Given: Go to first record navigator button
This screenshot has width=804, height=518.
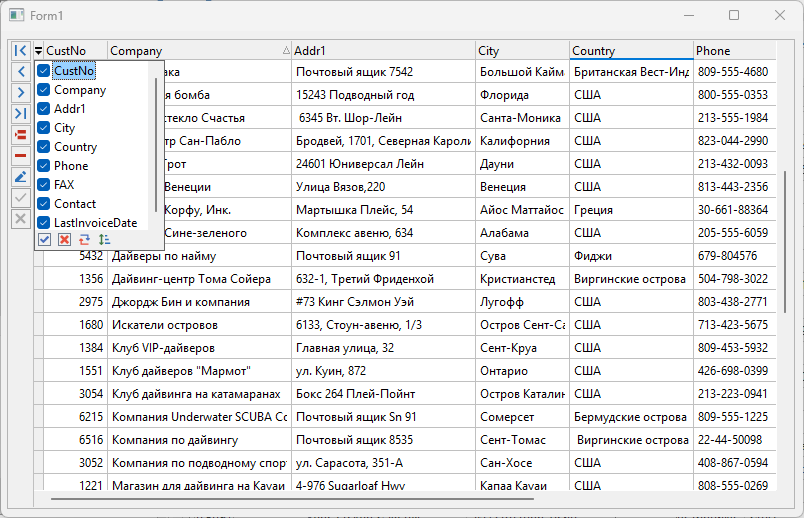Looking at the screenshot, I should (20, 50).
